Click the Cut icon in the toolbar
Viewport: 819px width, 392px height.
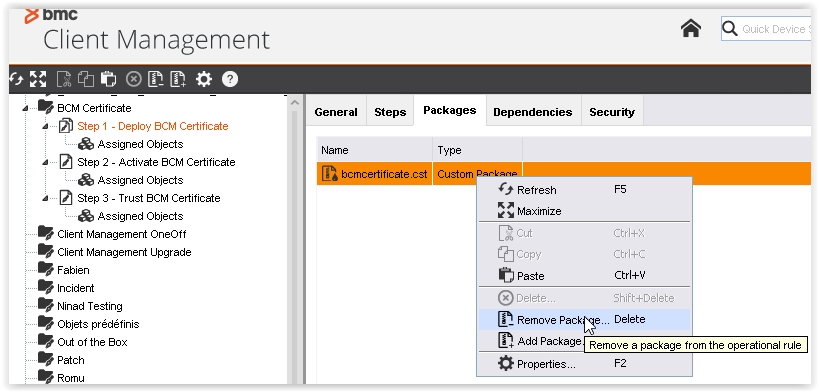64,79
